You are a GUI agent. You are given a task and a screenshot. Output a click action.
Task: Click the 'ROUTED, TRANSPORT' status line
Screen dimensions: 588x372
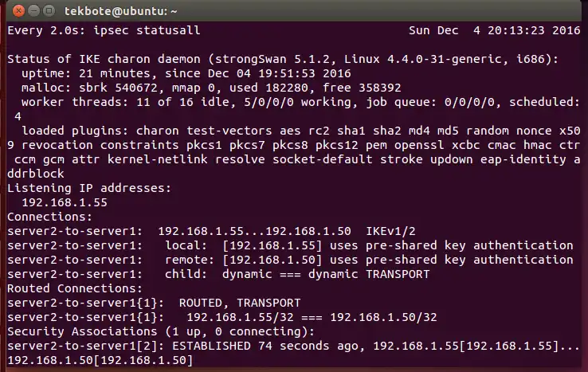[239, 303]
